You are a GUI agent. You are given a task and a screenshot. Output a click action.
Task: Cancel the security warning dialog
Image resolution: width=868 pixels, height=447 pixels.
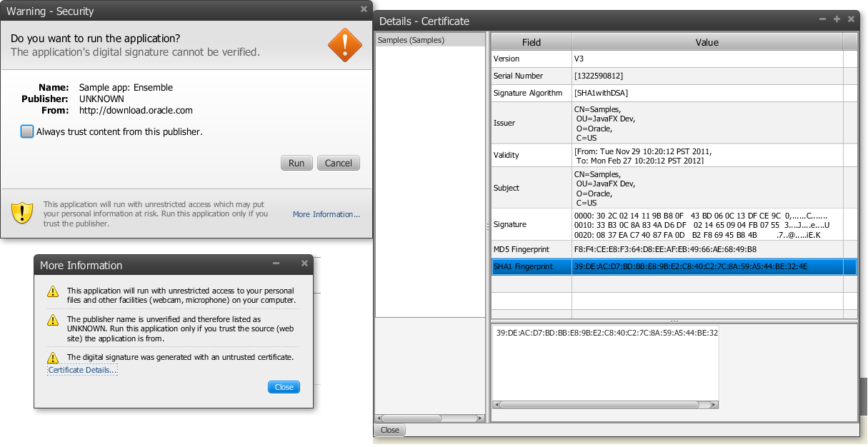coord(338,163)
